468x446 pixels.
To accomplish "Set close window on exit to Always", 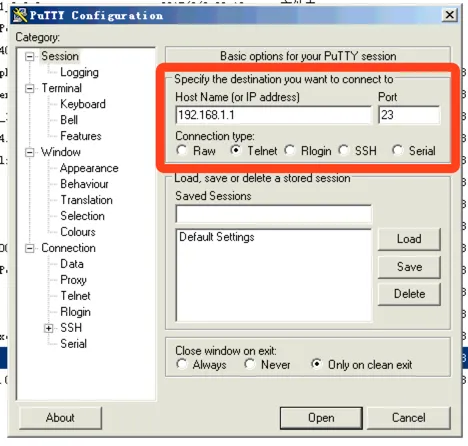I will coord(182,364).
